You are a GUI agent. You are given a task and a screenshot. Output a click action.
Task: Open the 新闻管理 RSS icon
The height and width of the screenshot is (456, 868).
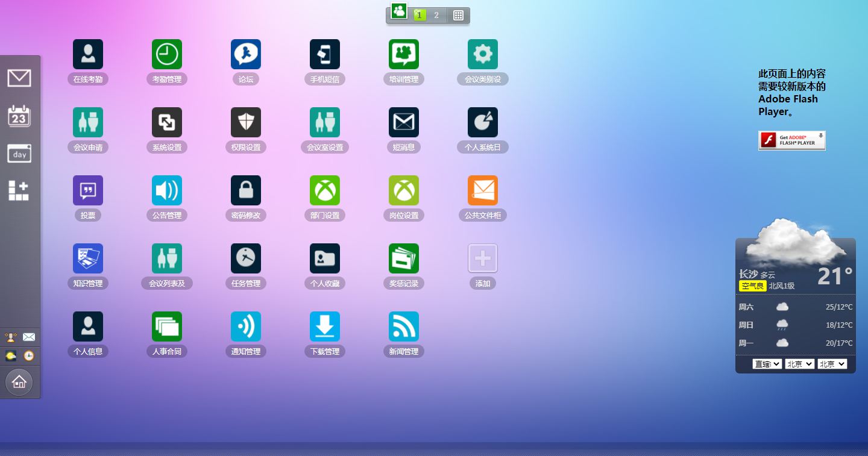pyautogui.click(x=404, y=326)
